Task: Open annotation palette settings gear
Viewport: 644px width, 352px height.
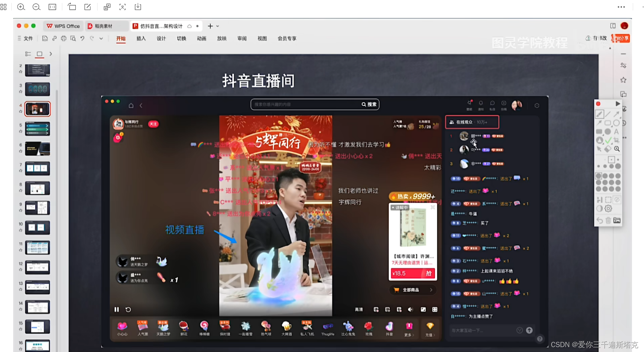Action: [x=608, y=208]
